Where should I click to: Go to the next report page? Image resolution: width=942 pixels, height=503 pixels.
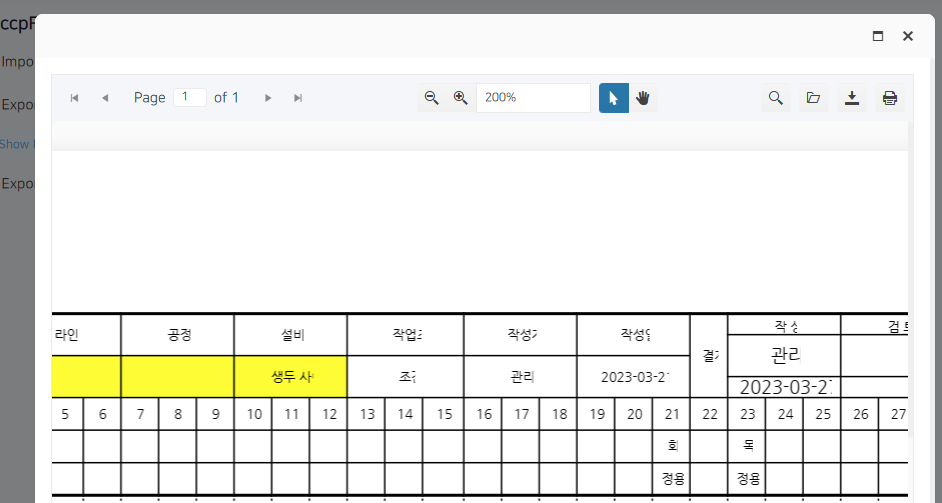[x=268, y=98]
